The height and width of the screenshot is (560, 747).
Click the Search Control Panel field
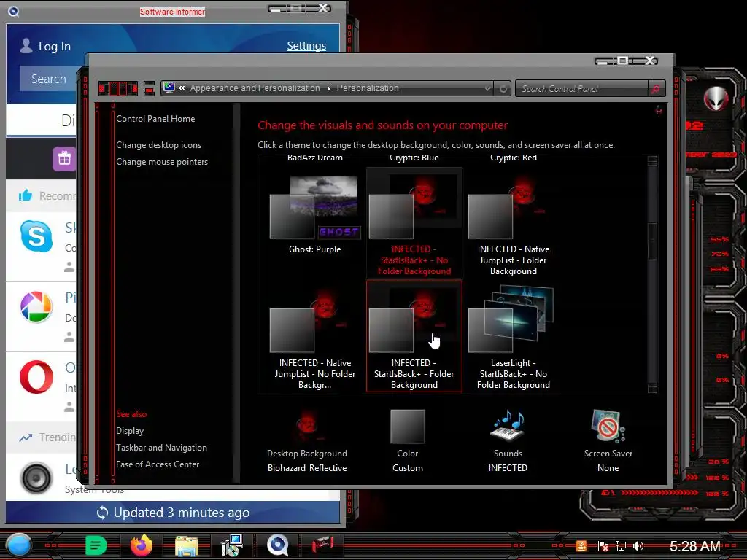(581, 88)
